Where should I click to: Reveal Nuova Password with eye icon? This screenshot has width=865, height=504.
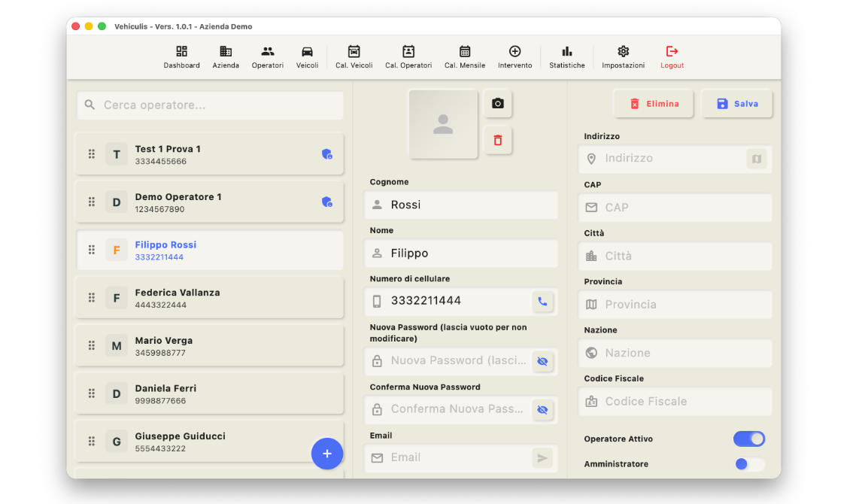click(x=543, y=361)
